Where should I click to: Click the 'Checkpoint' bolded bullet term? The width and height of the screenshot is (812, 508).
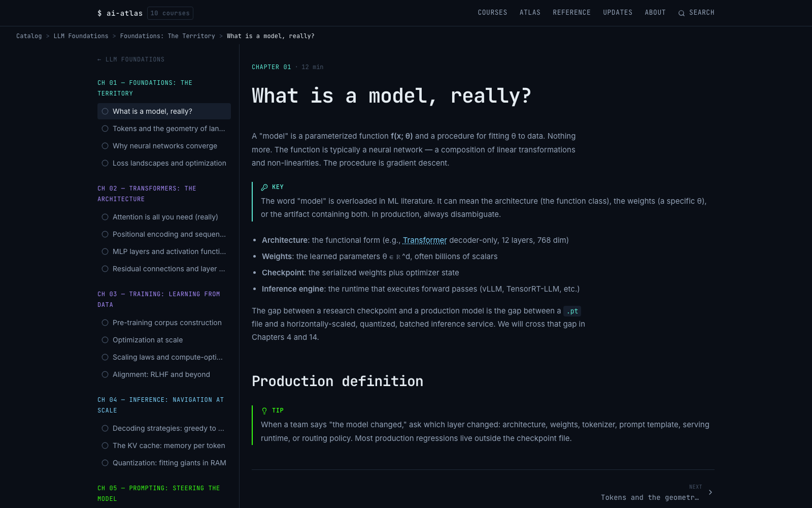pos(283,273)
